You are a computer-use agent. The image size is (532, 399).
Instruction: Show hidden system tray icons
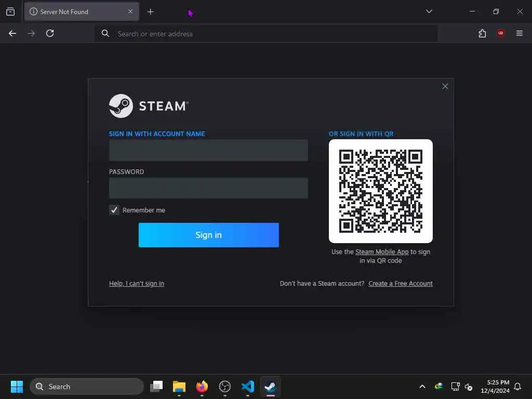422,387
